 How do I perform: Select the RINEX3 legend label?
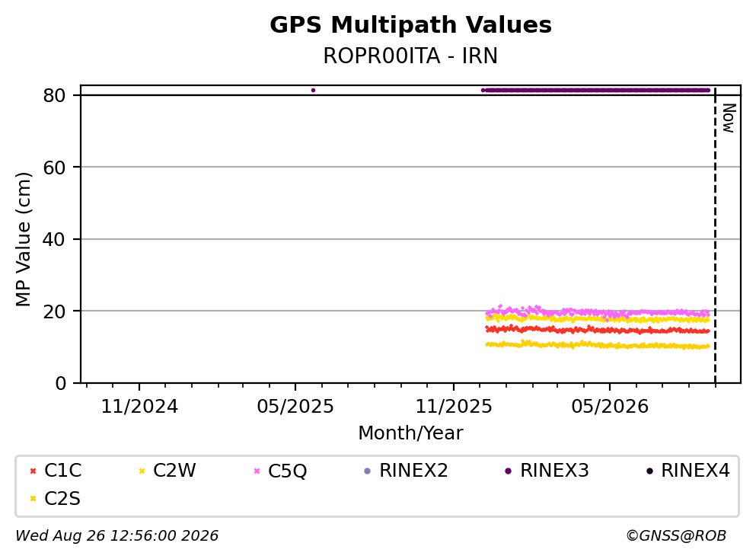(x=554, y=471)
